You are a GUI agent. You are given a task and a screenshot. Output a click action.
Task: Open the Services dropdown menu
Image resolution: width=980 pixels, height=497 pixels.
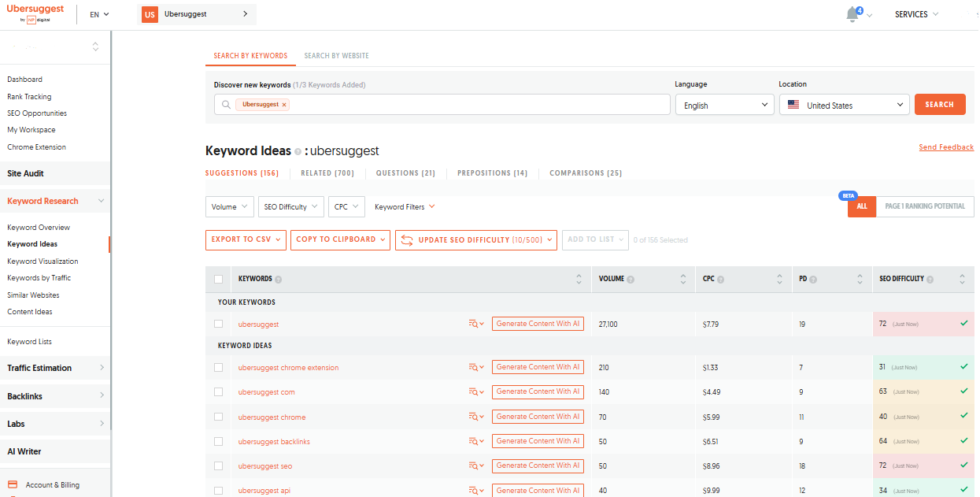click(916, 14)
